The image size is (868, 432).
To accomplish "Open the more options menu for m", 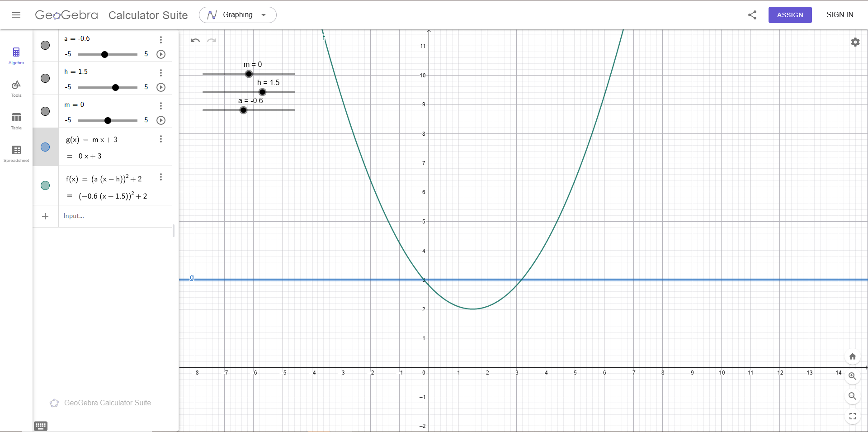I will (x=161, y=106).
